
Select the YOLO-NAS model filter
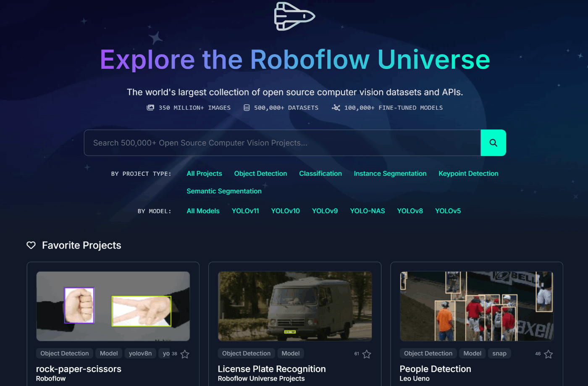367,211
